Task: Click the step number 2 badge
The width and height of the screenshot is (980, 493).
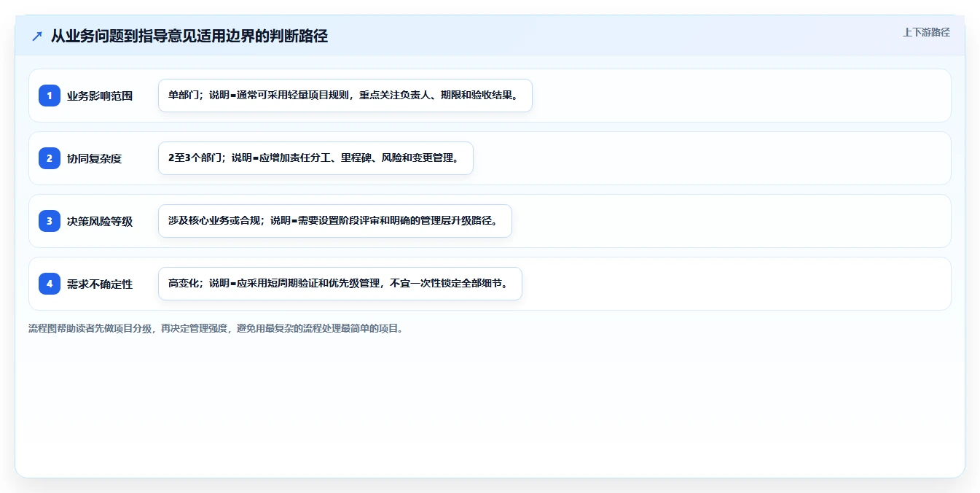Action: pos(50,158)
